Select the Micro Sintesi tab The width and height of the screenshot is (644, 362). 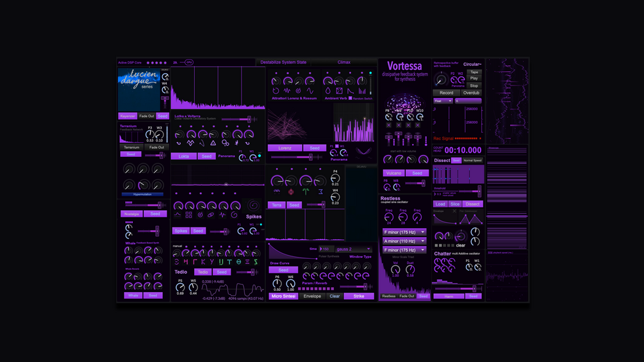point(283,297)
